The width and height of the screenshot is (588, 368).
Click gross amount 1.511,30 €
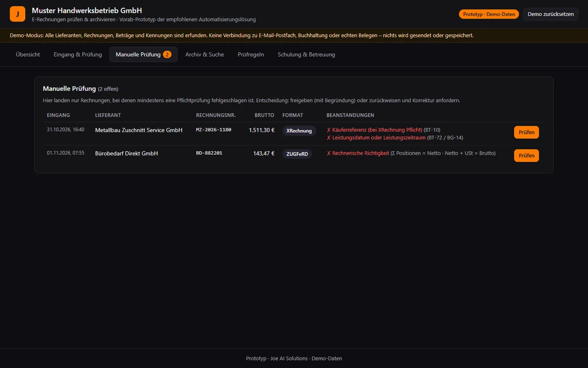pyautogui.click(x=261, y=130)
